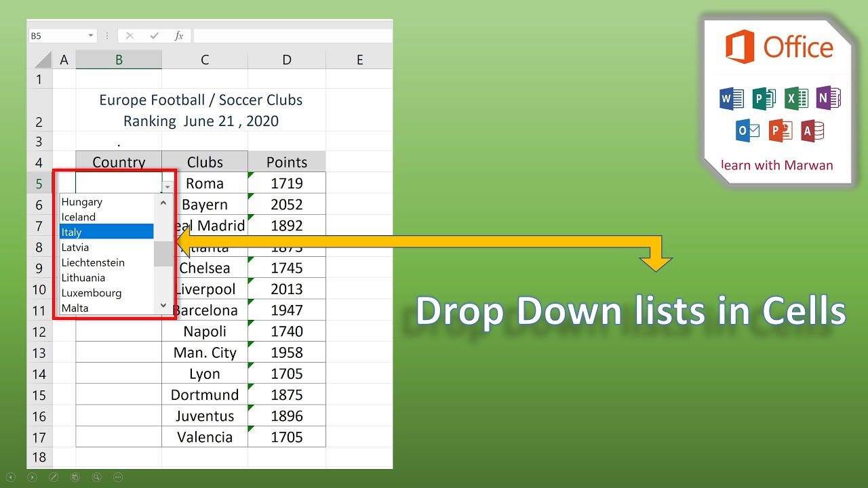Choose Iceland from the dropdown list
868x488 pixels.
click(106, 217)
